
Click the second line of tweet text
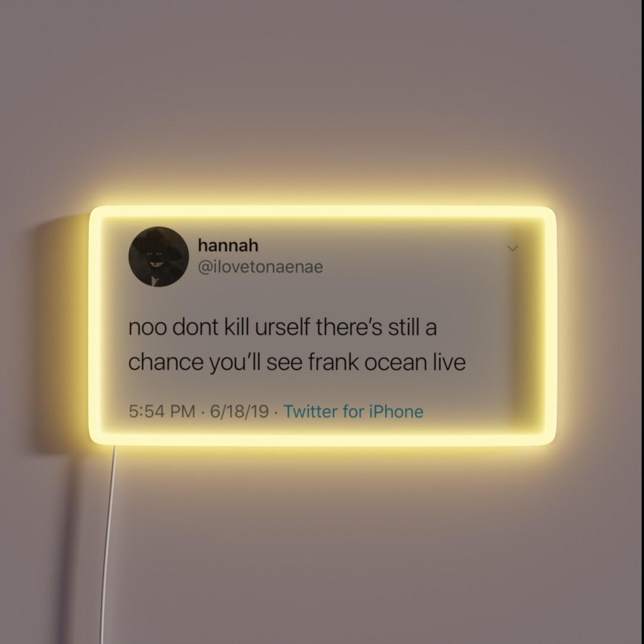pyautogui.click(x=297, y=363)
